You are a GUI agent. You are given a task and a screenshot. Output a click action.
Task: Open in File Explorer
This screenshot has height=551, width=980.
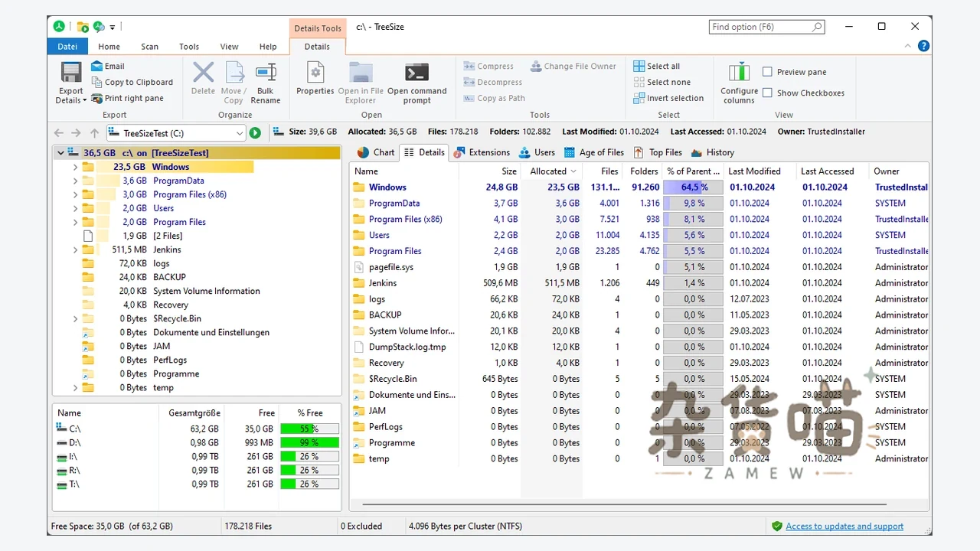pyautogui.click(x=361, y=83)
